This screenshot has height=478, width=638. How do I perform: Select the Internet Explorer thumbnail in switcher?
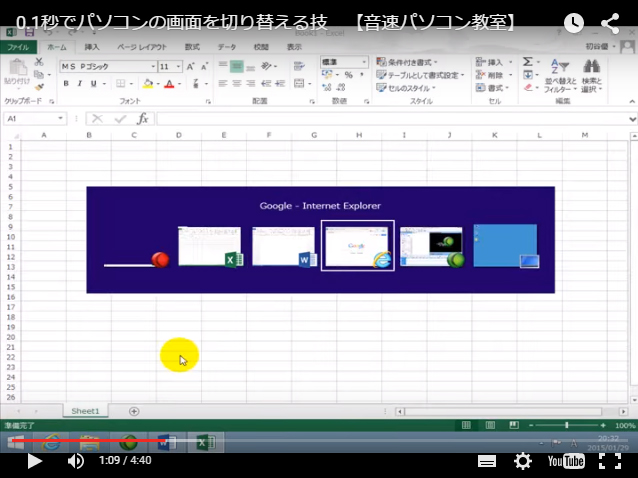358,246
